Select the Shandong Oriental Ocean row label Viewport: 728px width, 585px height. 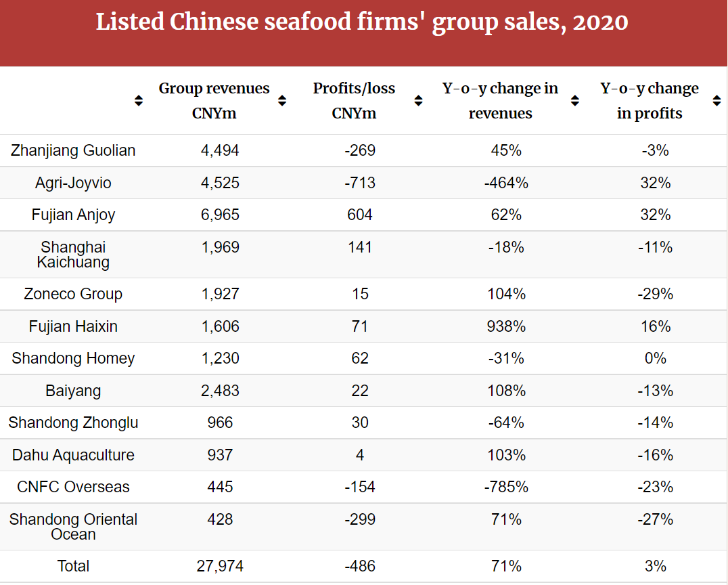point(73,527)
